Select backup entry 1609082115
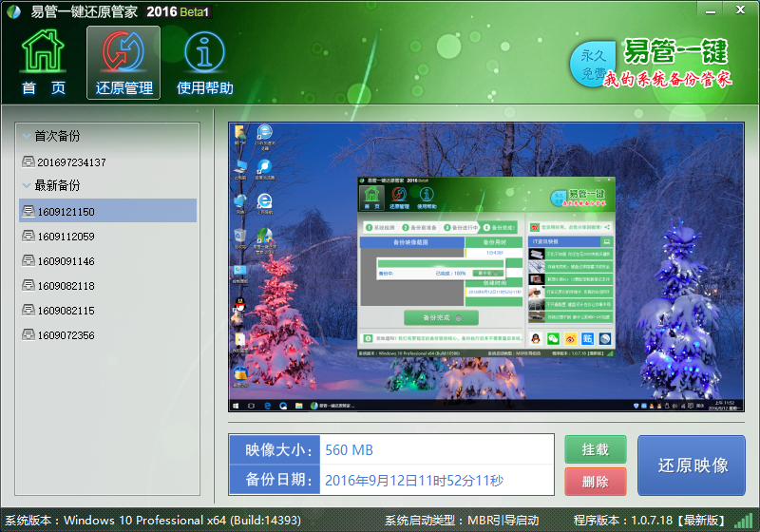760x532 pixels. click(x=107, y=310)
